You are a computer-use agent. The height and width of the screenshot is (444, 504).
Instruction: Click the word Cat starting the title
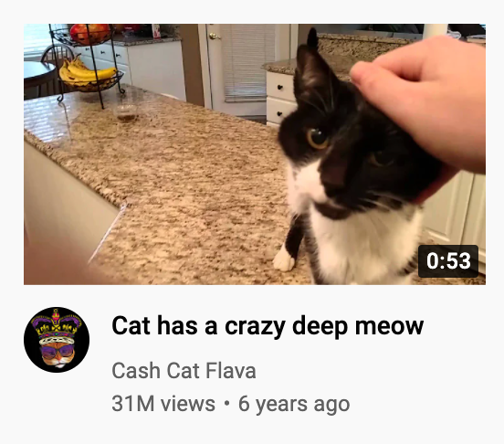point(131,325)
